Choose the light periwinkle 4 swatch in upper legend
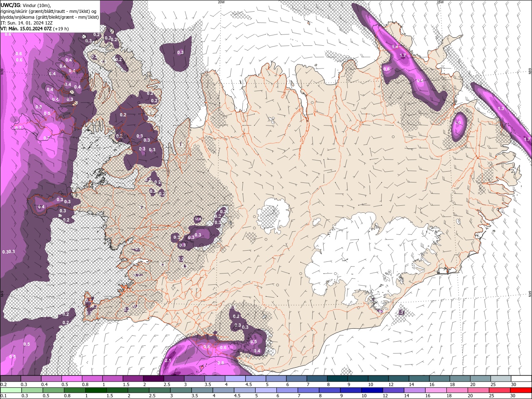 (235, 379)
